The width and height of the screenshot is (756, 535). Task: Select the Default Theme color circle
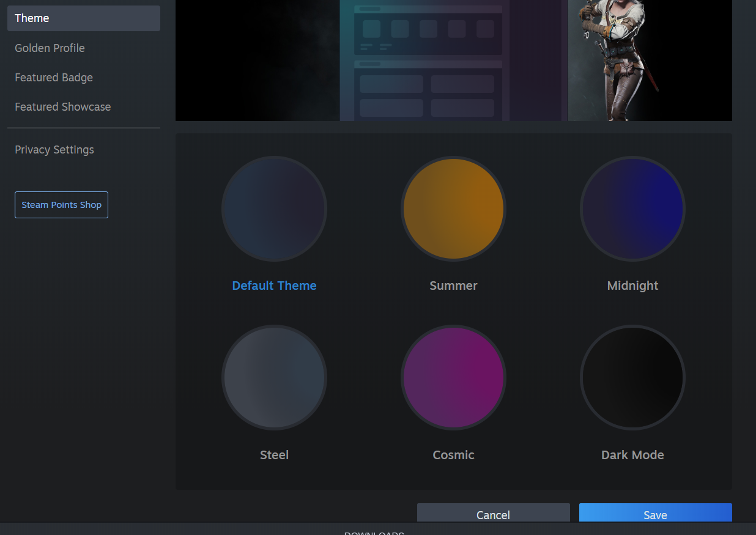(x=274, y=209)
